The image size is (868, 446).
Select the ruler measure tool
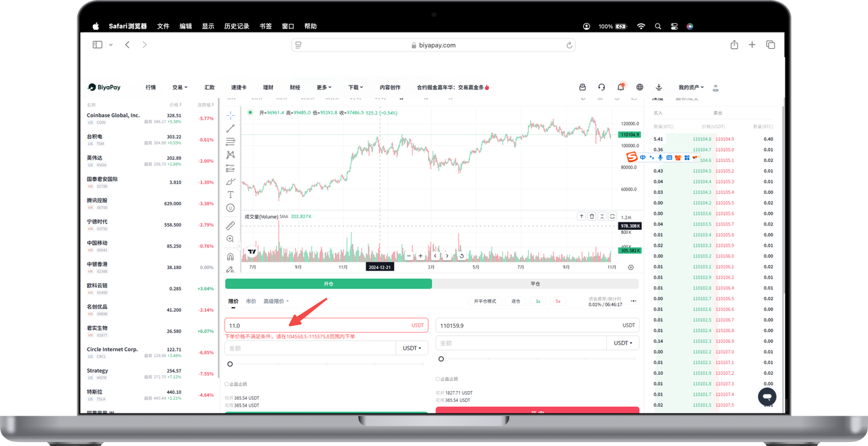pos(231,226)
